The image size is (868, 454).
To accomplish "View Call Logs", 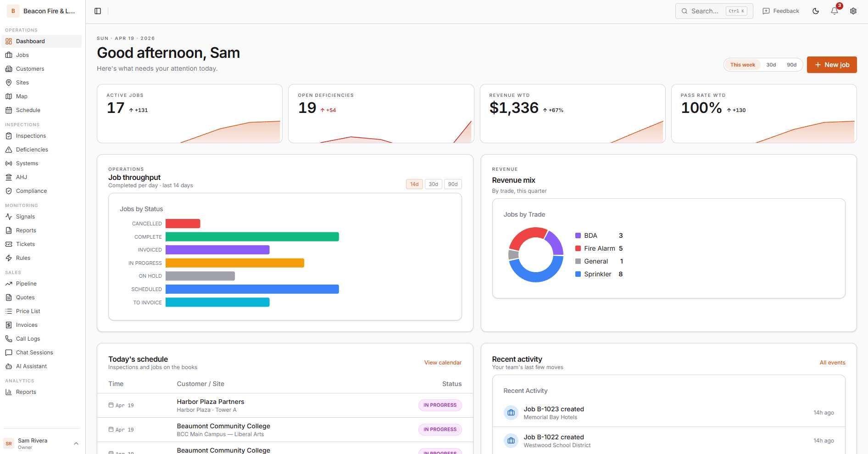I will point(28,338).
